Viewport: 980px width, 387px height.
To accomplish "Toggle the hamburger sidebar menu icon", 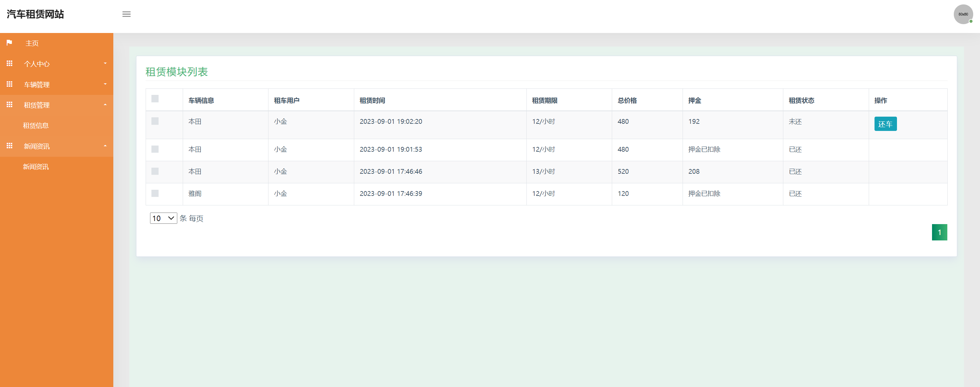I will (x=126, y=14).
